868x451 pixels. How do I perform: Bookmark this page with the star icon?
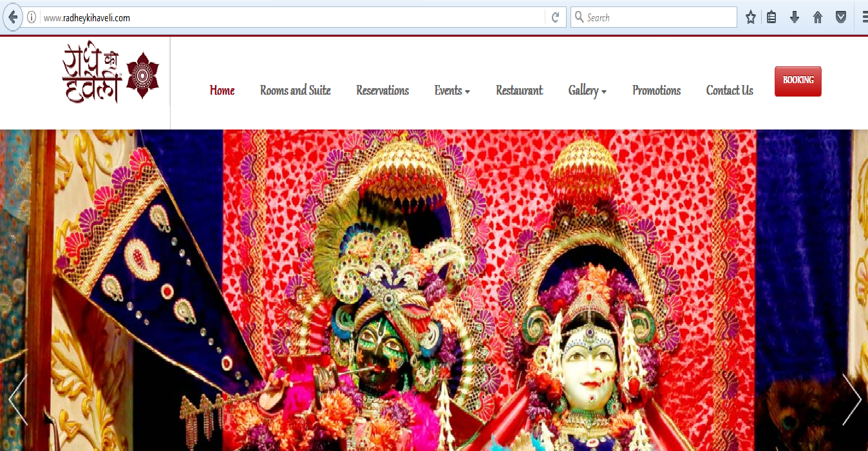750,17
